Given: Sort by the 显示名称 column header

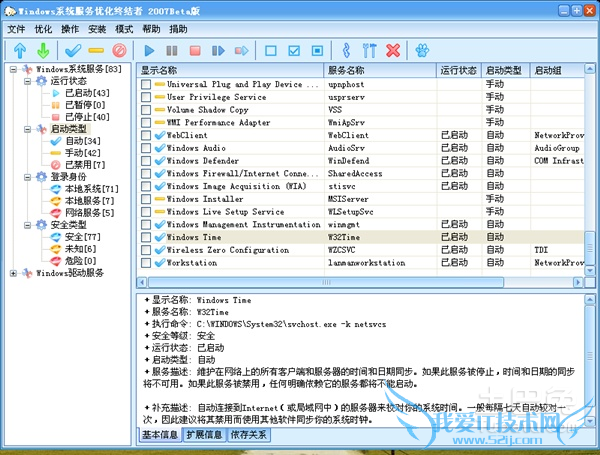Looking at the screenshot, I should click(x=230, y=70).
